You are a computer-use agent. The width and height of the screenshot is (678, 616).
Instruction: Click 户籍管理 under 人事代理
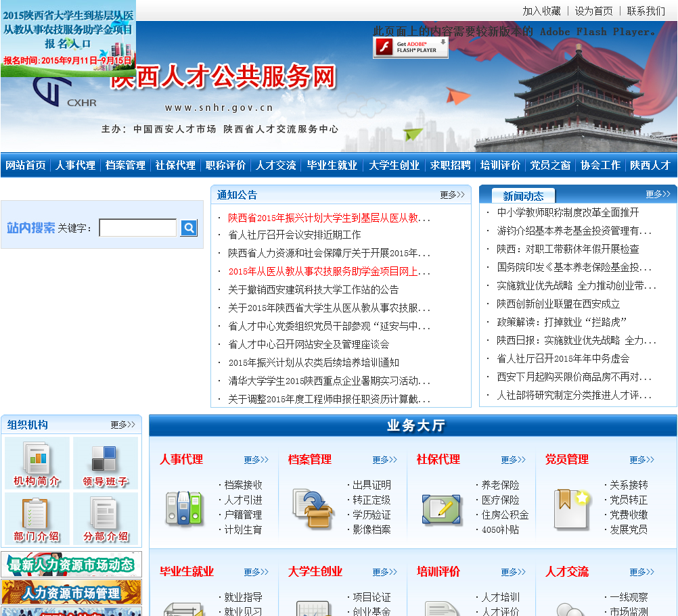243,515
